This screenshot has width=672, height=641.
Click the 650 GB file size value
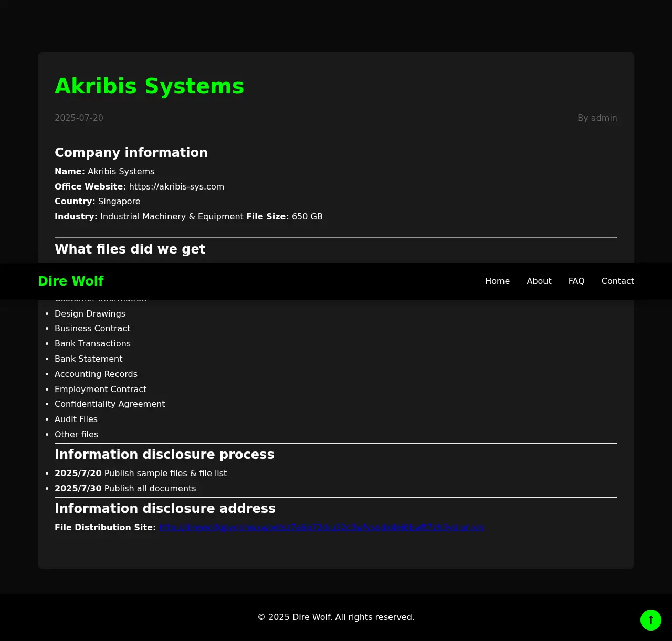307,217
